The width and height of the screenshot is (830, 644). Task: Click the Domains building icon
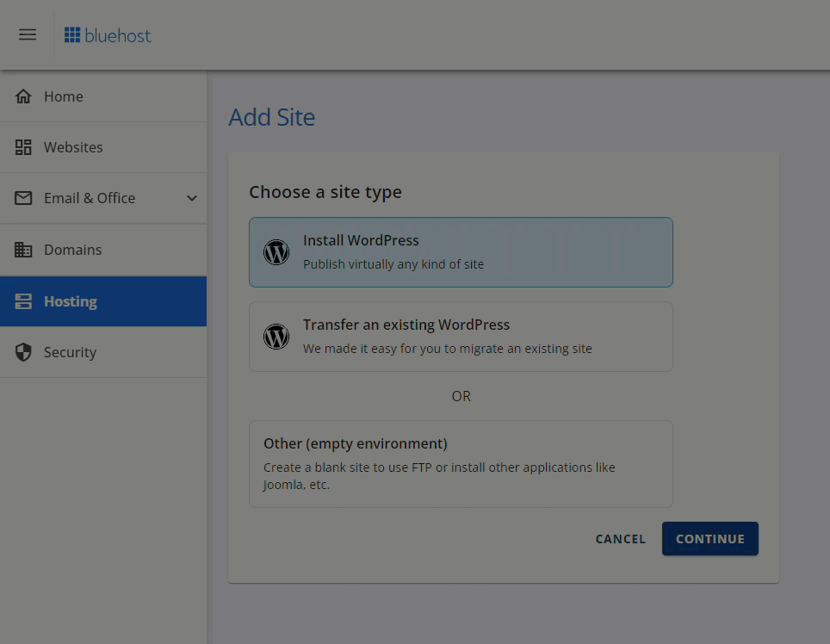(23, 249)
